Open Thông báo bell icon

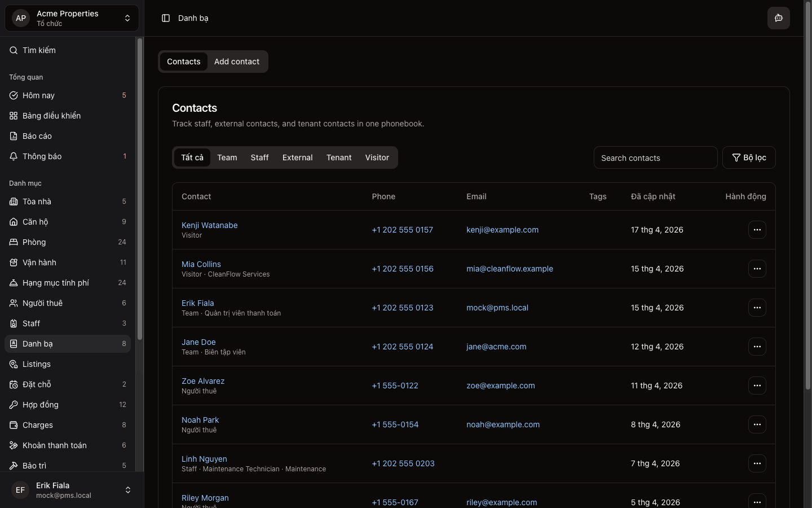pos(14,156)
